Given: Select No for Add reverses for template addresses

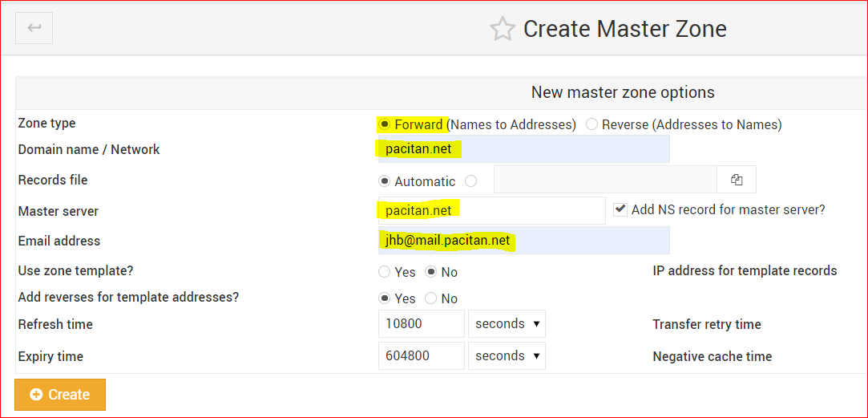Looking at the screenshot, I should (x=431, y=298).
